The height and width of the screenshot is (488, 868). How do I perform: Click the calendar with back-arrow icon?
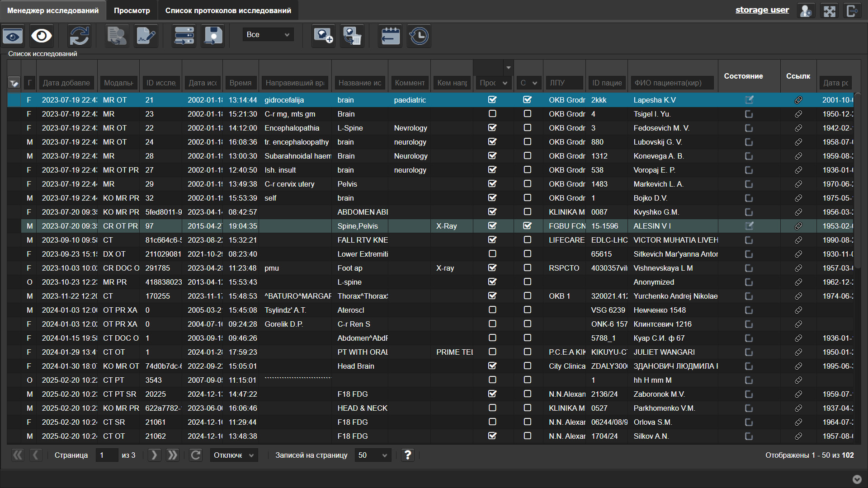point(390,36)
